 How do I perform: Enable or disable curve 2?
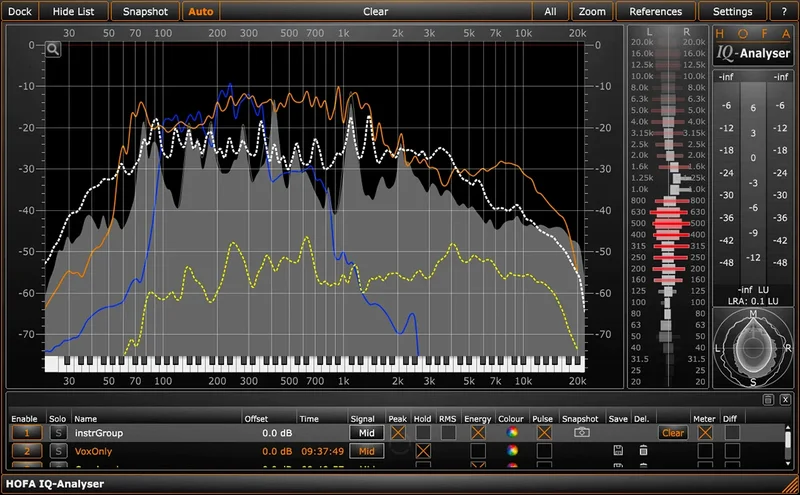coord(27,451)
